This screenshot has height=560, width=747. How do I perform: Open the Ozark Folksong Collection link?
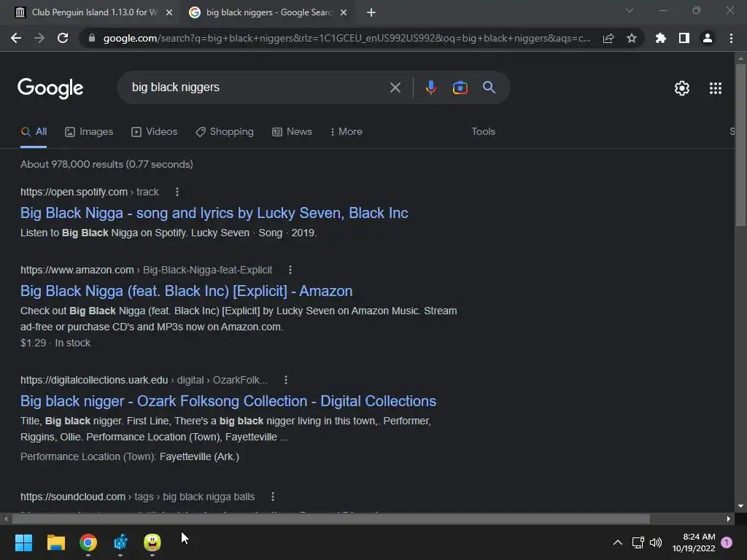pos(228,401)
